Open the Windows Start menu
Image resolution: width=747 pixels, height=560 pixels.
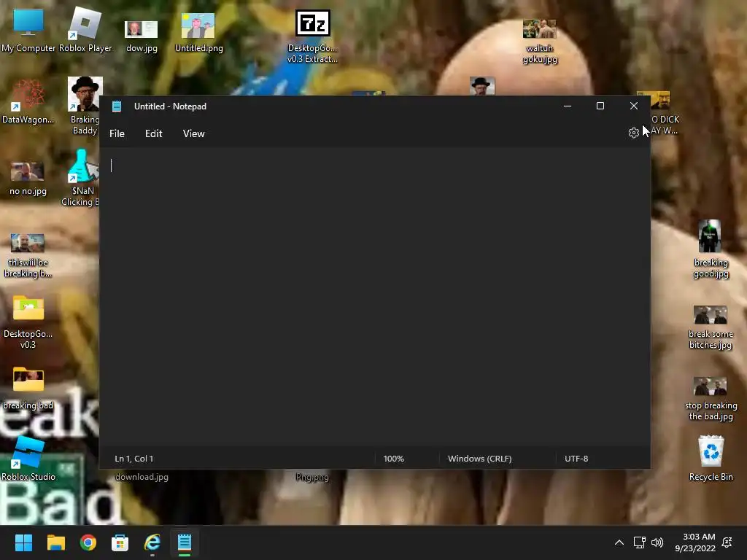click(x=23, y=542)
